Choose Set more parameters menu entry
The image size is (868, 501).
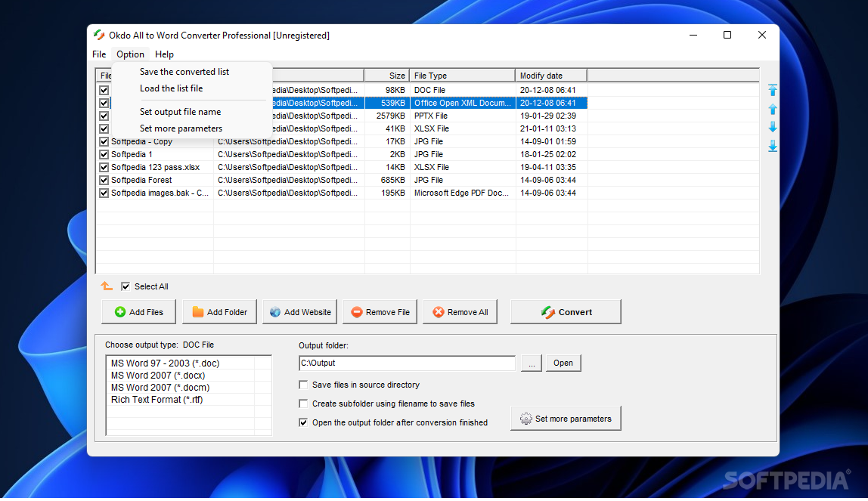point(181,128)
